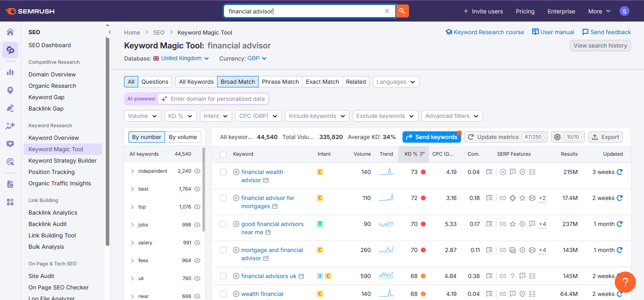The height and width of the screenshot is (300, 644).
Task: Expand the jobs keyword group
Action: pos(133,225)
